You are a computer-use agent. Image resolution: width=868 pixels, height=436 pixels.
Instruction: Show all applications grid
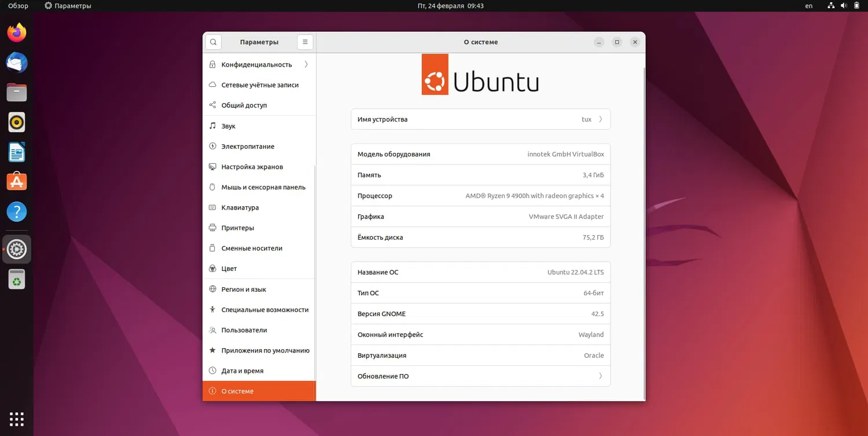click(x=17, y=419)
